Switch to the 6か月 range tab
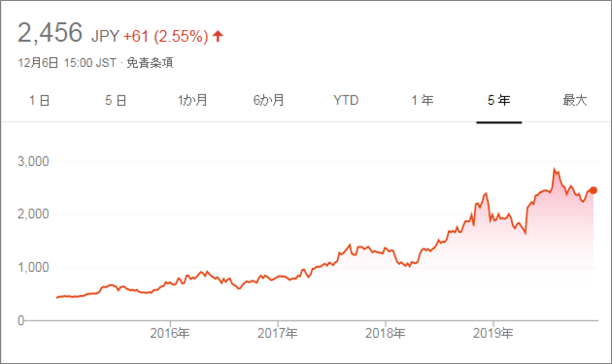The height and width of the screenshot is (364, 612). click(268, 101)
